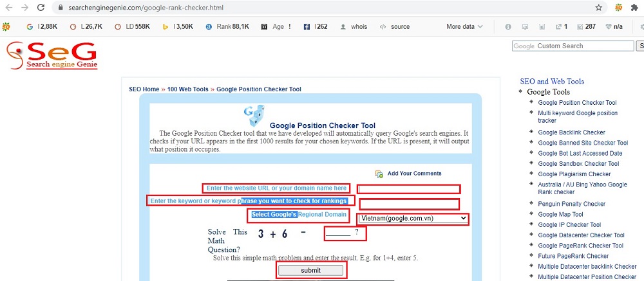Go to SEO Home breadcrumb
Image resolution: width=644 pixels, height=281 pixels.
pos(144,89)
